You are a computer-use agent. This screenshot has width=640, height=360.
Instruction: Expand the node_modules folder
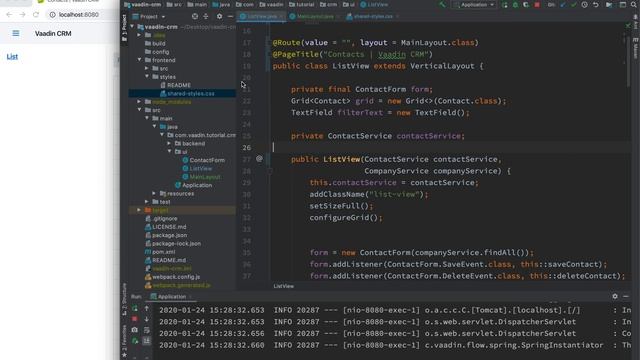tap(139, 102)
